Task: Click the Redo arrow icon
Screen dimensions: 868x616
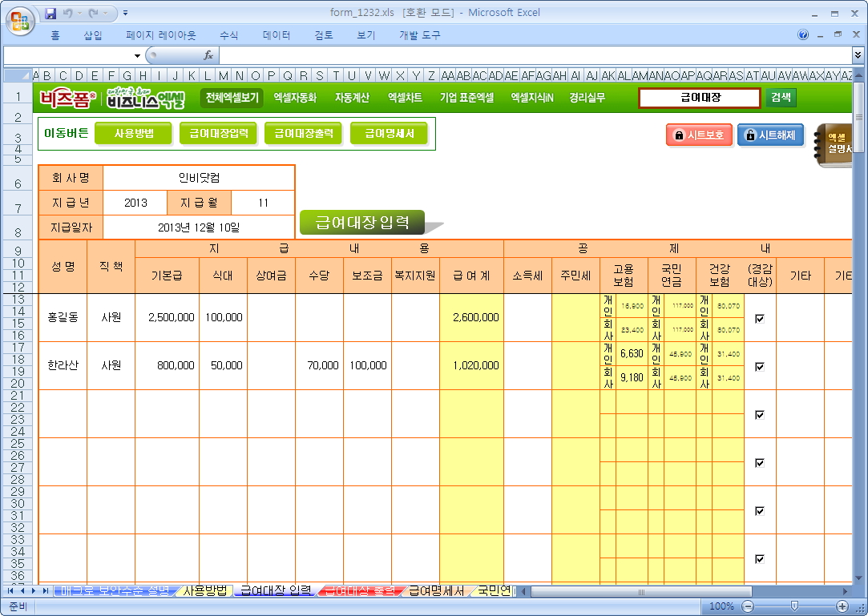Action: coord(94,14)
